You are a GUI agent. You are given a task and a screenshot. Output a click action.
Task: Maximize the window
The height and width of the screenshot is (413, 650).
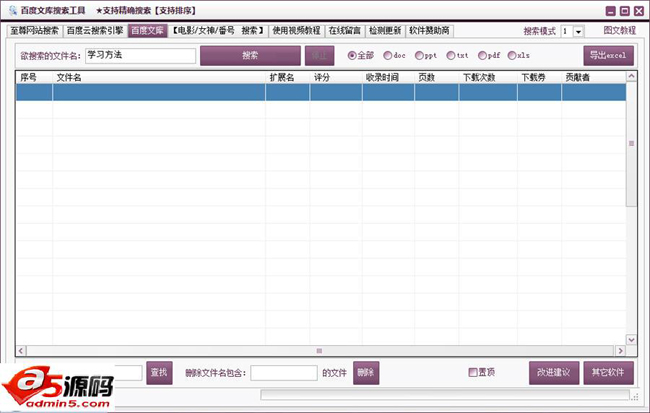[x=625, y=11]
